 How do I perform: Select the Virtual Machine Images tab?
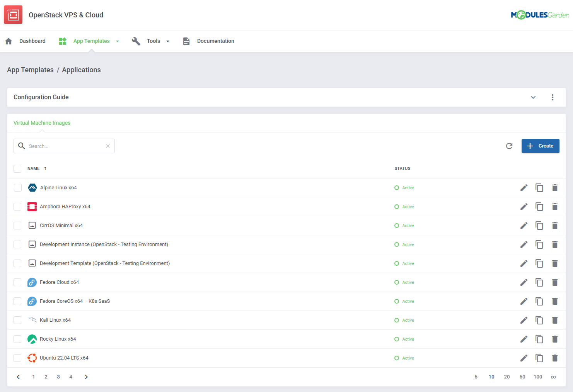pyautogui.click(x=42, y=123)
